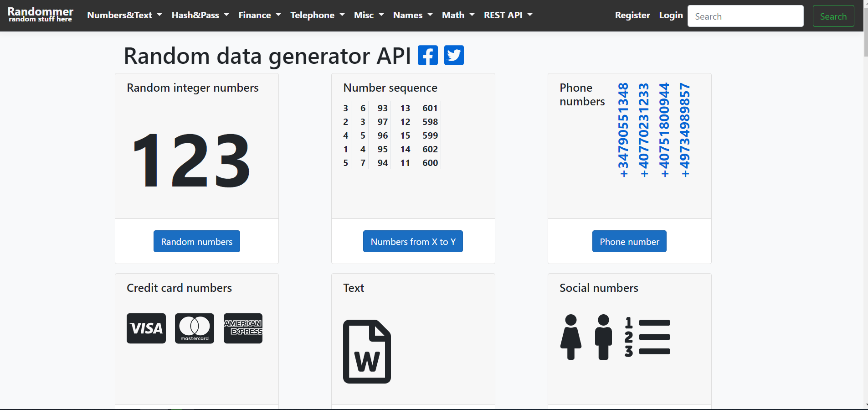Expand the Math dropdown menu

458,15
